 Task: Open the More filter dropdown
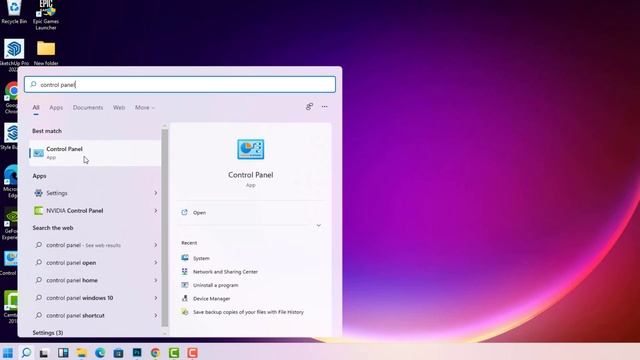(144, 107)
